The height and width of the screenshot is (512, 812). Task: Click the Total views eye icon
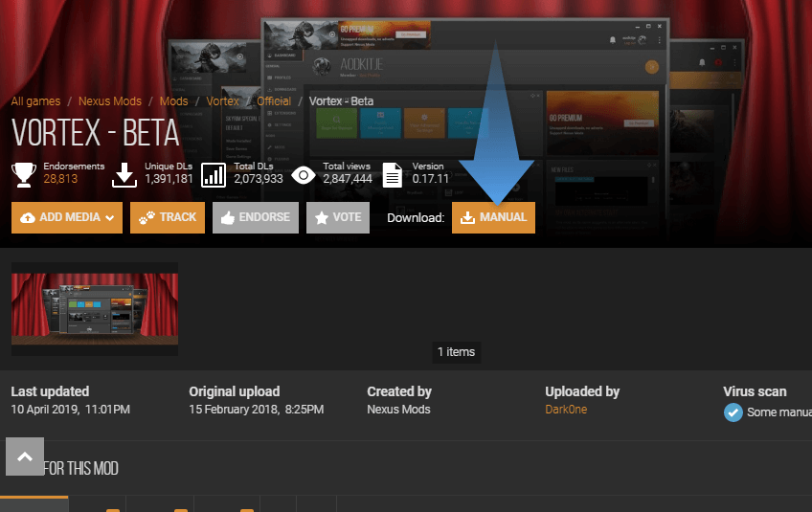pyautogui.click(x=303, y=175)
